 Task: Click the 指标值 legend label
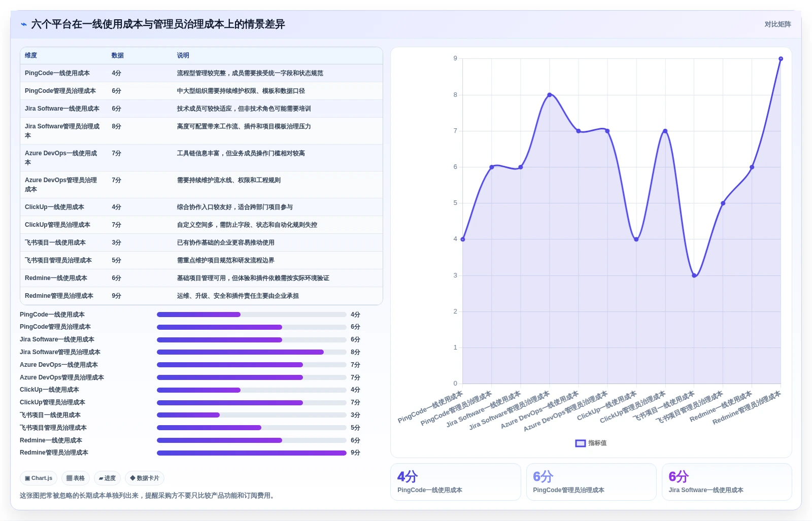597,443
